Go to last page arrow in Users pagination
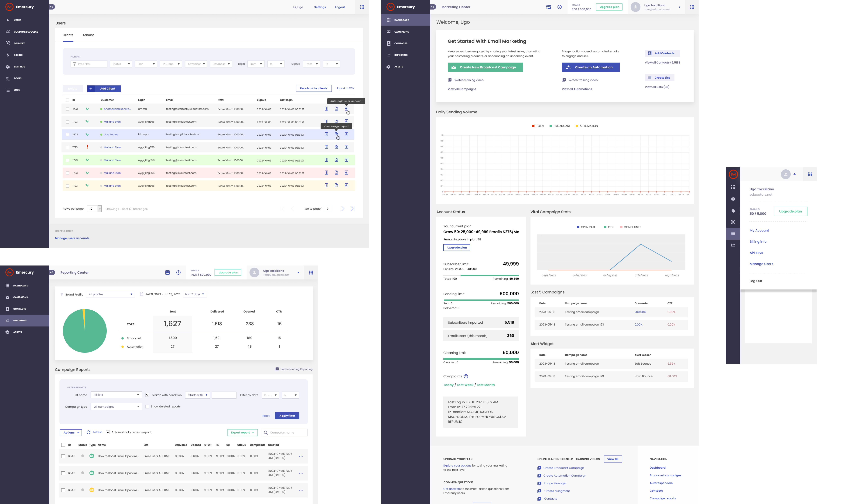 [x=353, y=208]
